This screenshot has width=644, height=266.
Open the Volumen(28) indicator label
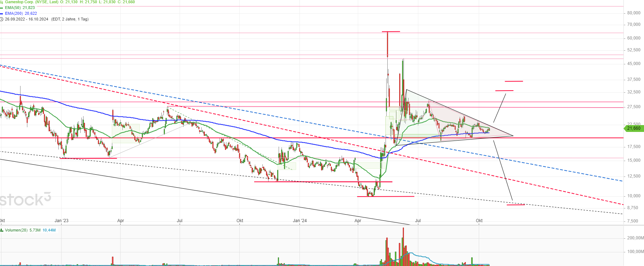pos(16,230)
